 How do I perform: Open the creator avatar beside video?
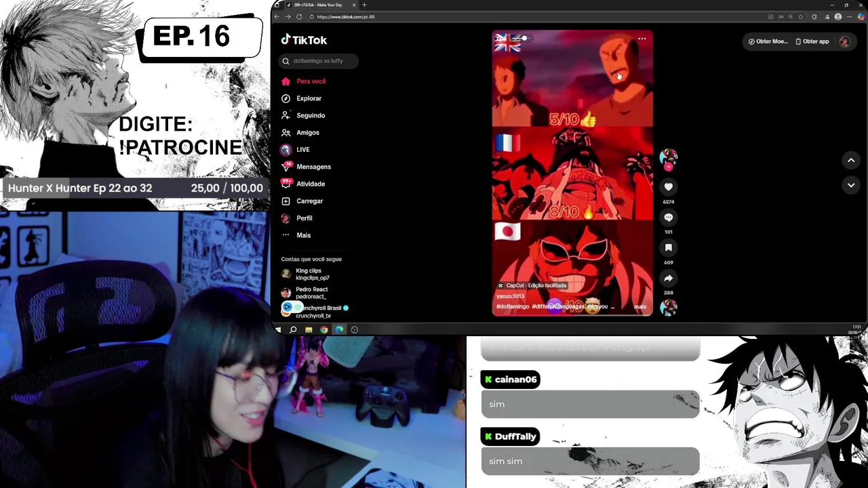point(668,158)
